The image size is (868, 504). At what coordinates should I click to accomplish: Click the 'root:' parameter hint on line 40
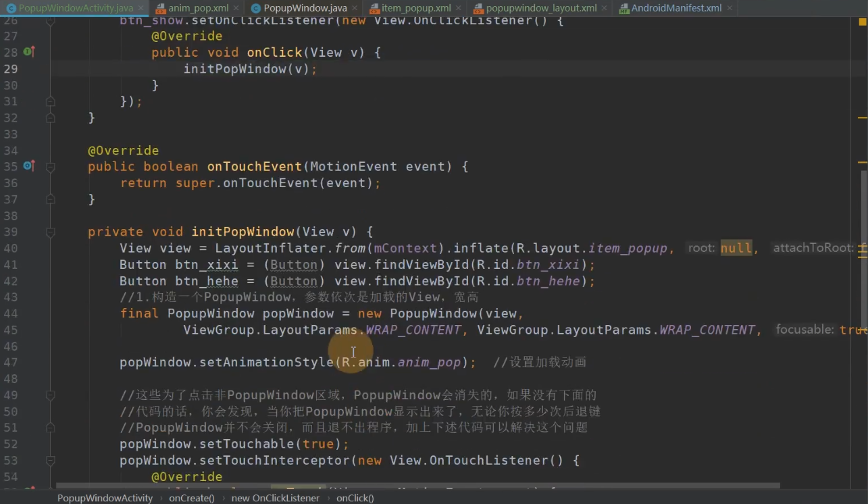coord(701,248)
